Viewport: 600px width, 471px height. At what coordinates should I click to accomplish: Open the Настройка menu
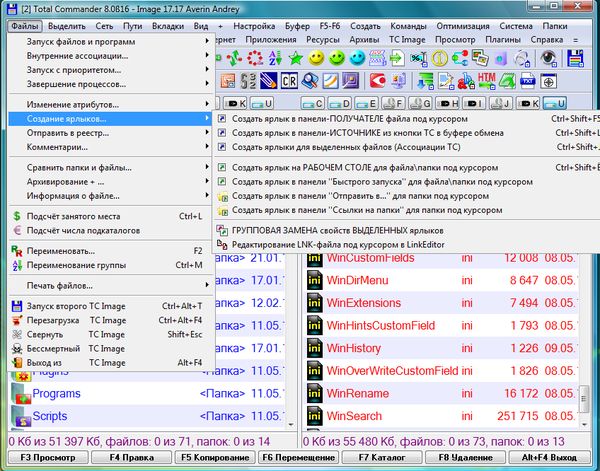point(254,26)
